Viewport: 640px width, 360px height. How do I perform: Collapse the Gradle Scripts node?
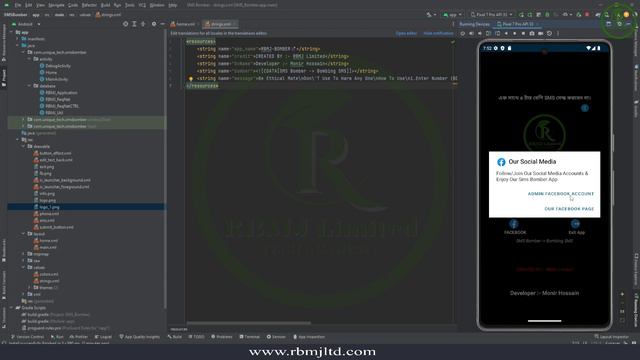12,308
